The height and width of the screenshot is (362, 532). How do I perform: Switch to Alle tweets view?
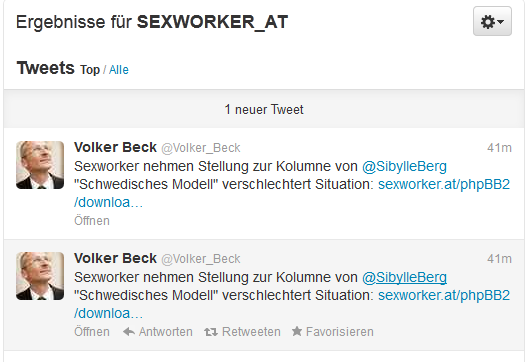[x=119, y=70]
